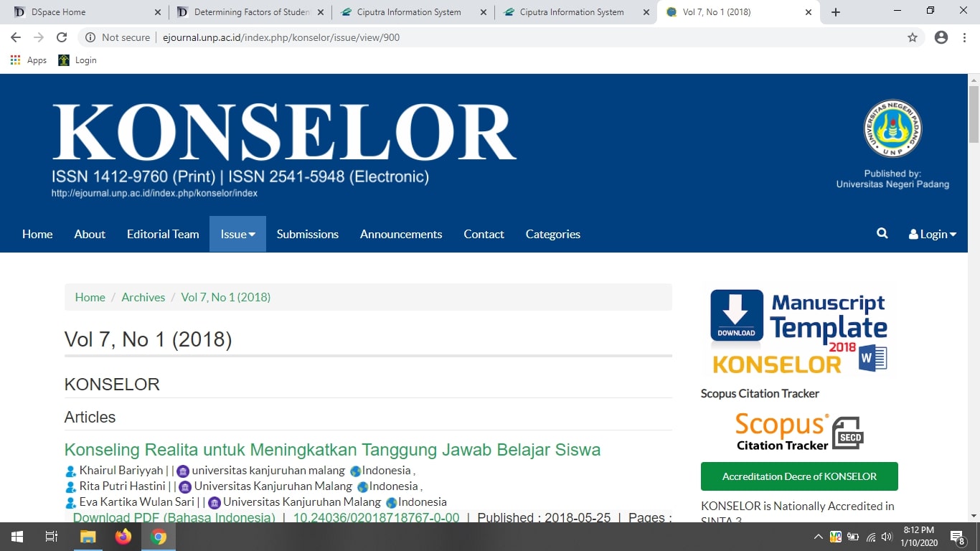Expand the Issue dropdown menu
This screenshot has width=980, height=551.
click(x=237, y=234)
